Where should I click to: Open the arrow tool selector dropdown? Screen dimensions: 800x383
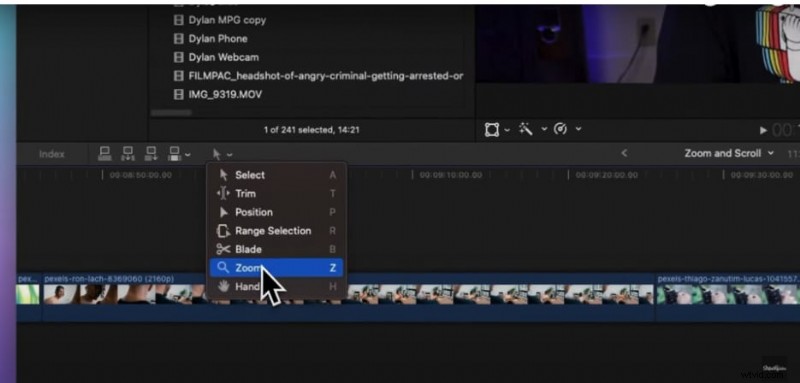(x=222, y=154)
